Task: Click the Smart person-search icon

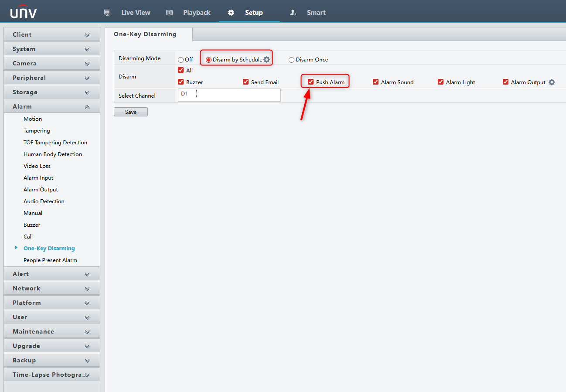Action: pos(293,13)
